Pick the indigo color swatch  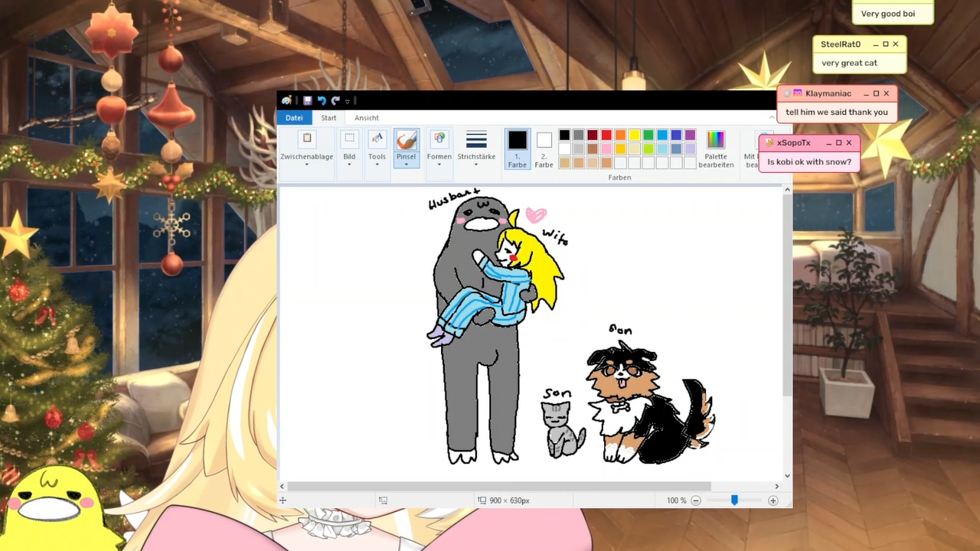point(676,135)
